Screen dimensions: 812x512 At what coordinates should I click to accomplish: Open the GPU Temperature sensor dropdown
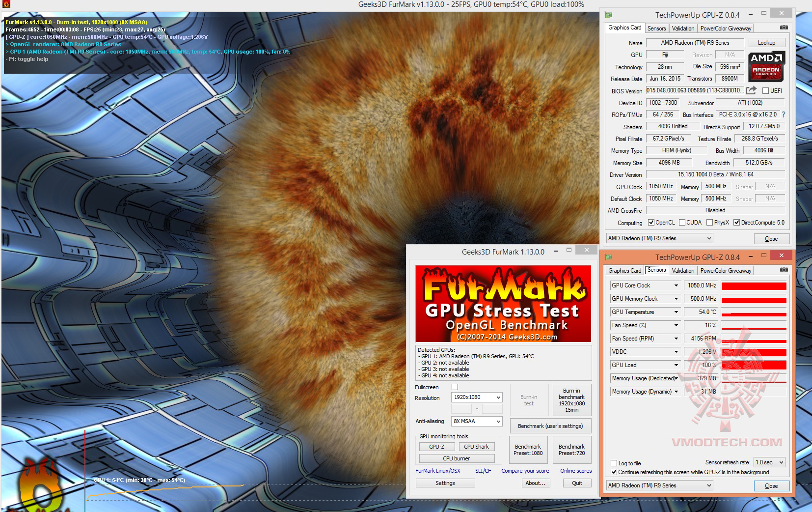(676, 312)
